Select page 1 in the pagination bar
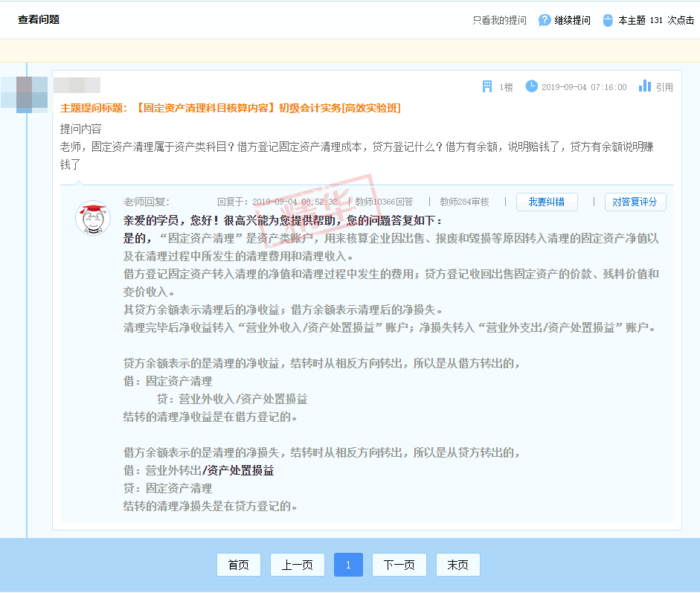This screenshot has width=700, height=593. [347, 565]
